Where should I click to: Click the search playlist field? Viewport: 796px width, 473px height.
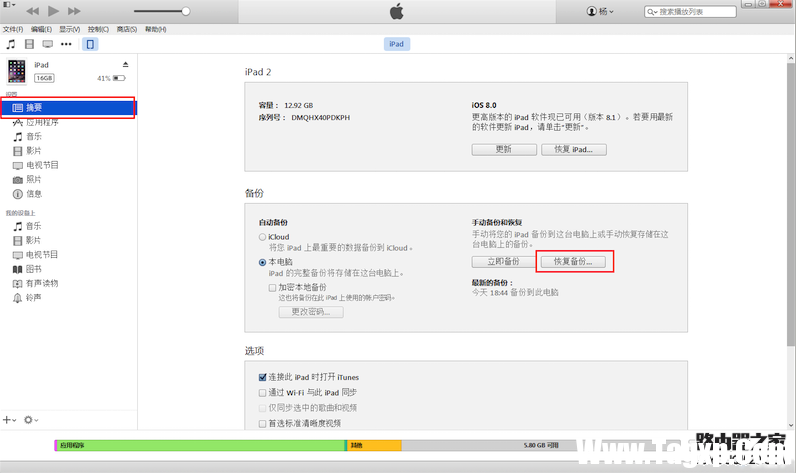690,12
